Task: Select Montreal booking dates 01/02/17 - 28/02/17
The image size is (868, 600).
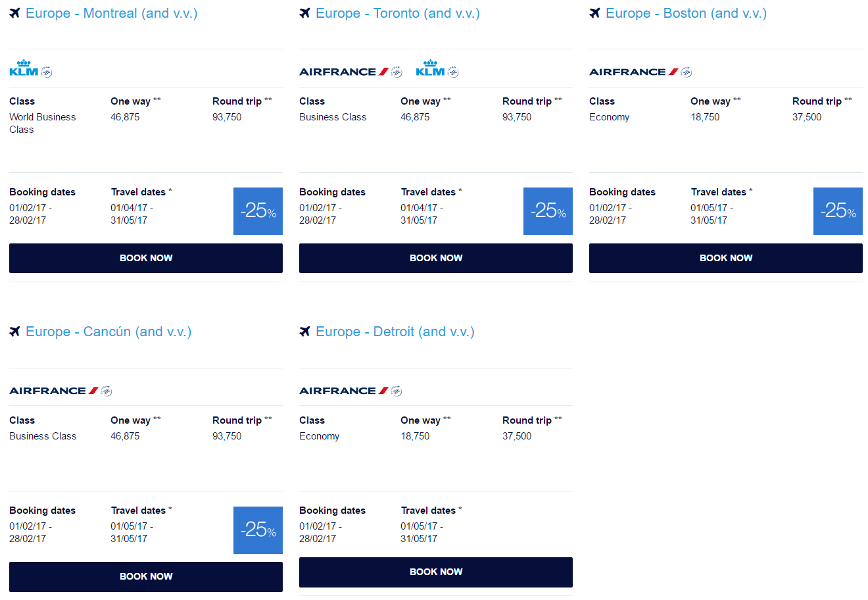Action: [x=30, y=214]
